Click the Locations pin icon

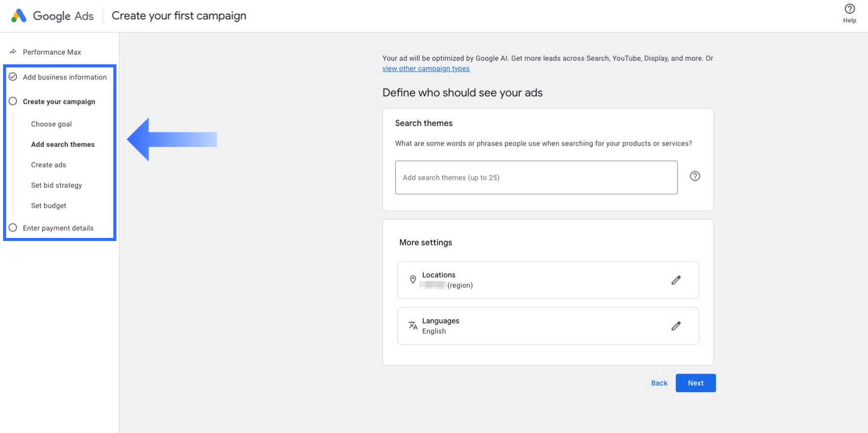413,279
